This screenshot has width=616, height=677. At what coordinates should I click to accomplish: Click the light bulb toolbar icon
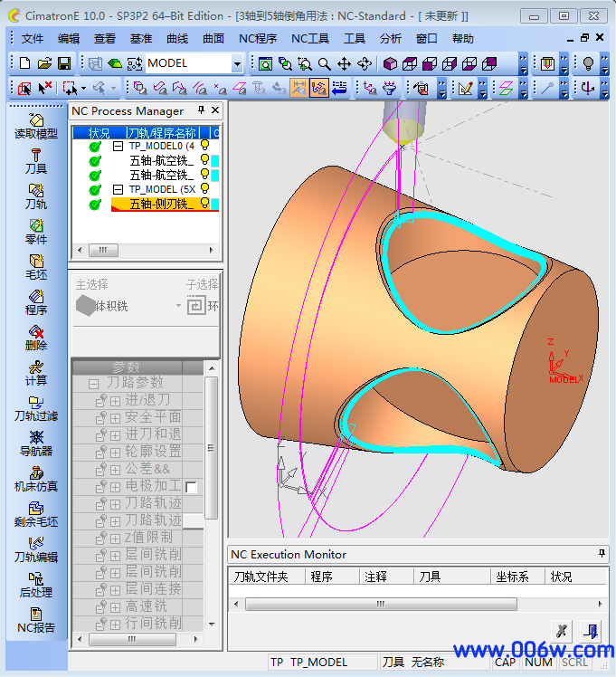(588, 64)
